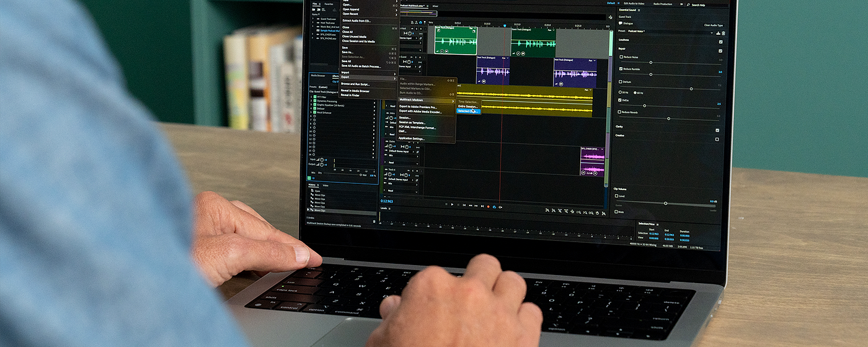Viewport: 868px width, 347px height.
Task: Move playhead to next marker
Action: click(482, 206)
